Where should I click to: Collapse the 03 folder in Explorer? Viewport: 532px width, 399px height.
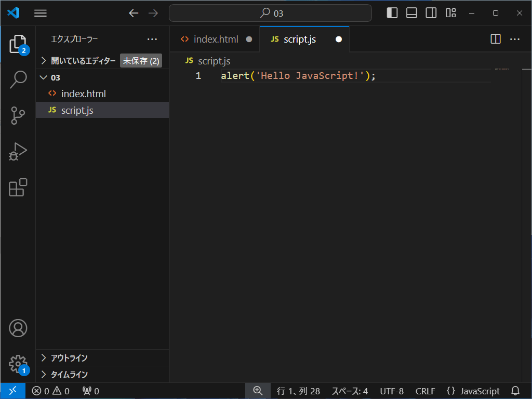[44, 77]
